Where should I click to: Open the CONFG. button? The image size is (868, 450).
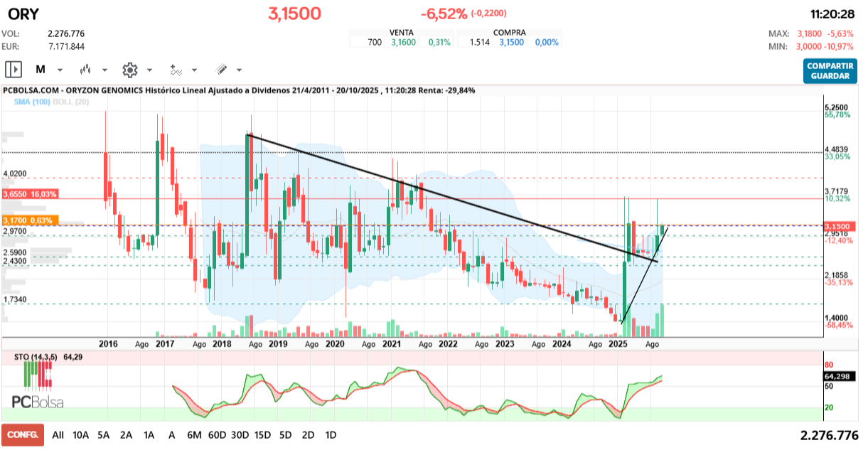tap(23, 434)
